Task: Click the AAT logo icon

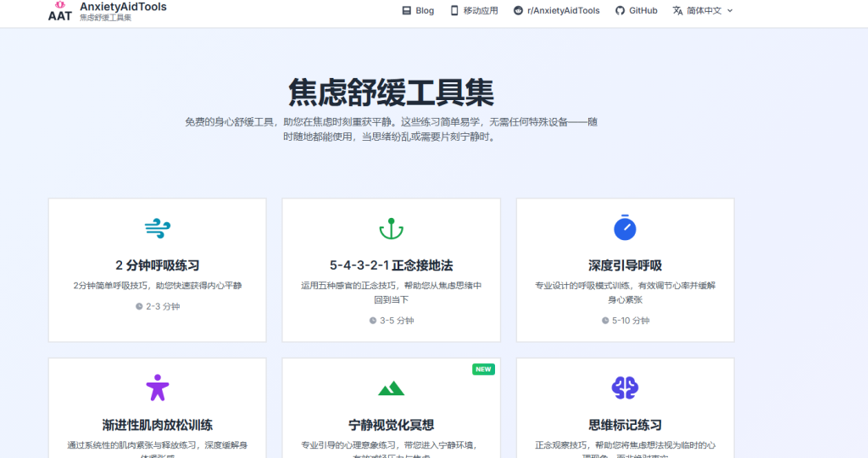Action: coord(60,11)
